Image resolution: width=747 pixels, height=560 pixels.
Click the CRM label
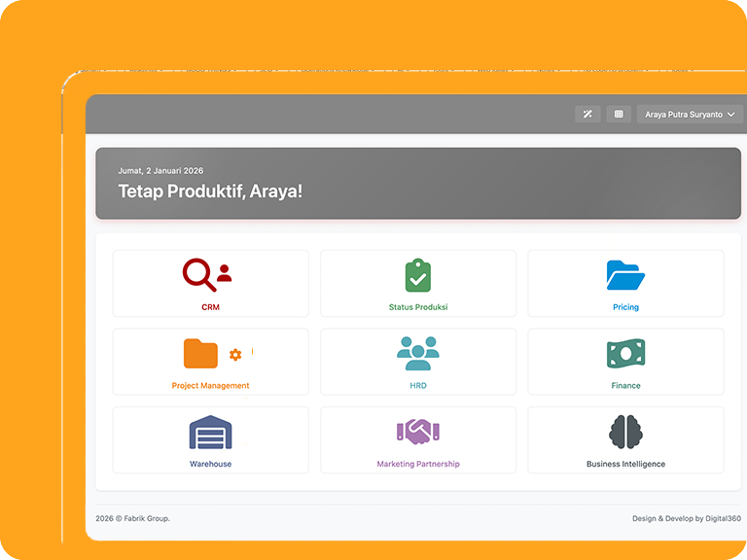tap(210, 307)
